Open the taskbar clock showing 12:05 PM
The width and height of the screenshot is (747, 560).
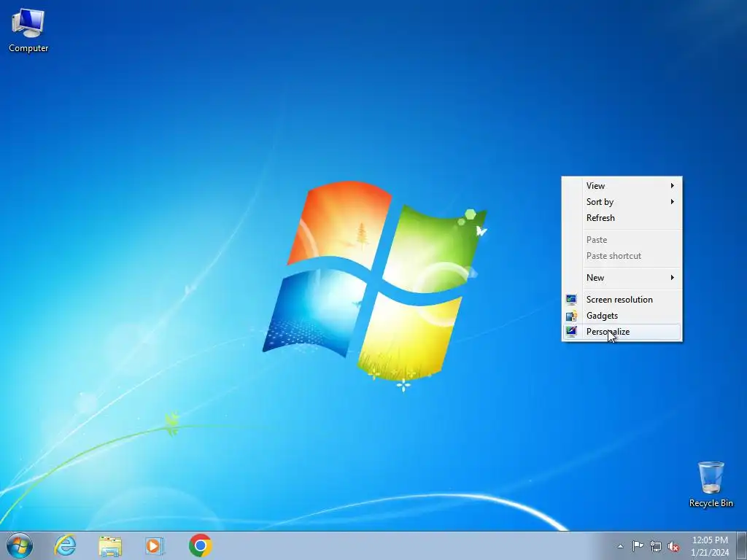[x=710, y=546]
